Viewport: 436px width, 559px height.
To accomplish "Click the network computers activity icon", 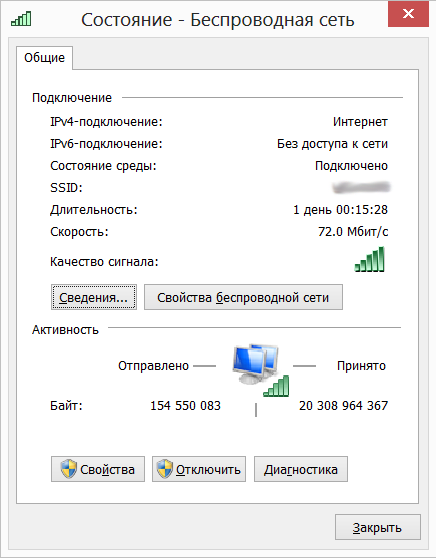I will pos(261,370).
